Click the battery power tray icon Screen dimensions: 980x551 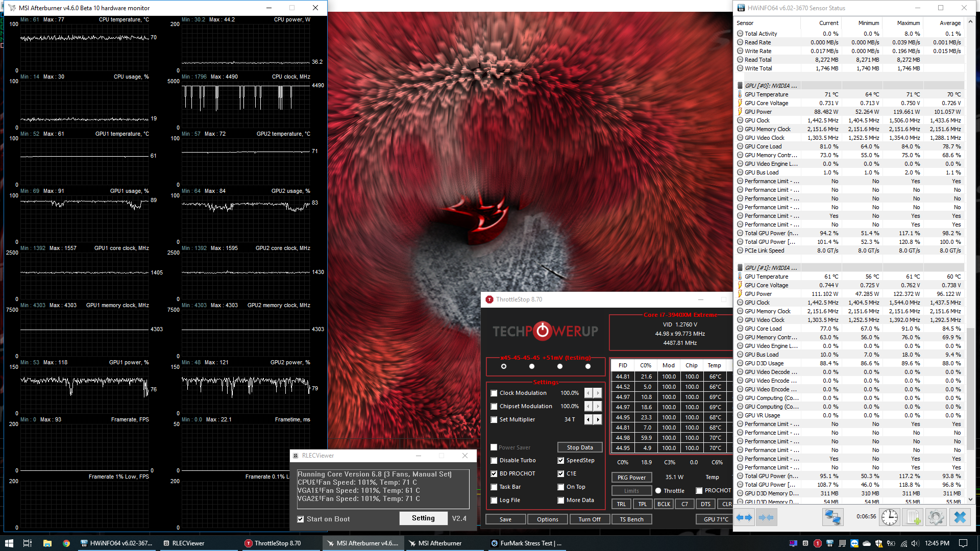891,543
